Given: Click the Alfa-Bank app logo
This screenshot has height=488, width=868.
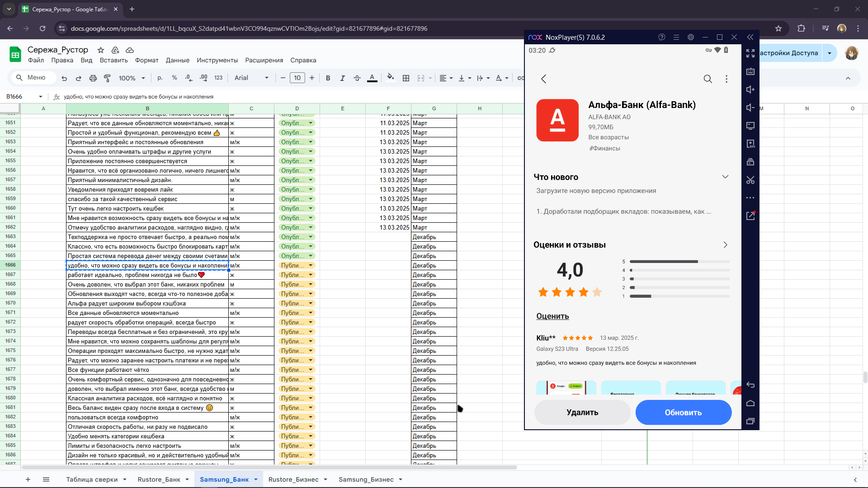Looking at the screenshot, I should tap(557, 120).
